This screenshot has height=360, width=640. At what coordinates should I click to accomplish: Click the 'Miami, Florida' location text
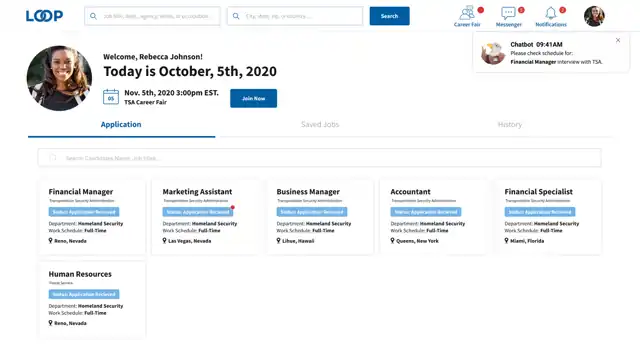tap(527, 241)
